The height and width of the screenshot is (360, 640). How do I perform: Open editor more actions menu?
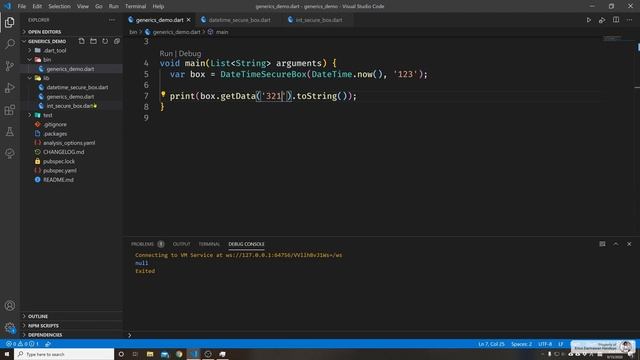click(630, 20)
